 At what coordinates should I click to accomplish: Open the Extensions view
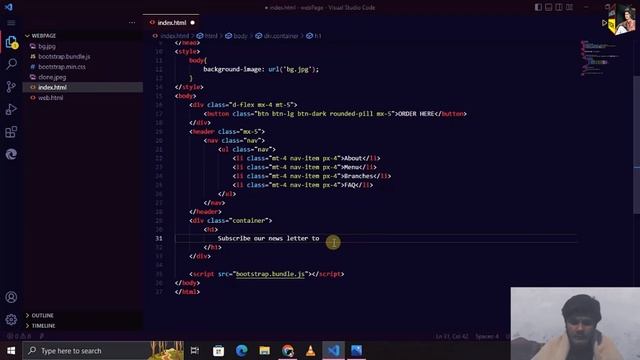pos(11,131)
